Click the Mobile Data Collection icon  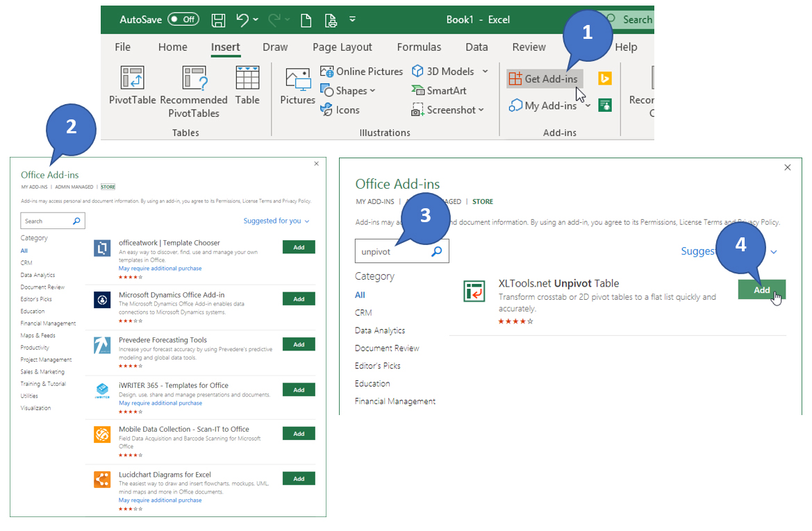coord(102,435)
